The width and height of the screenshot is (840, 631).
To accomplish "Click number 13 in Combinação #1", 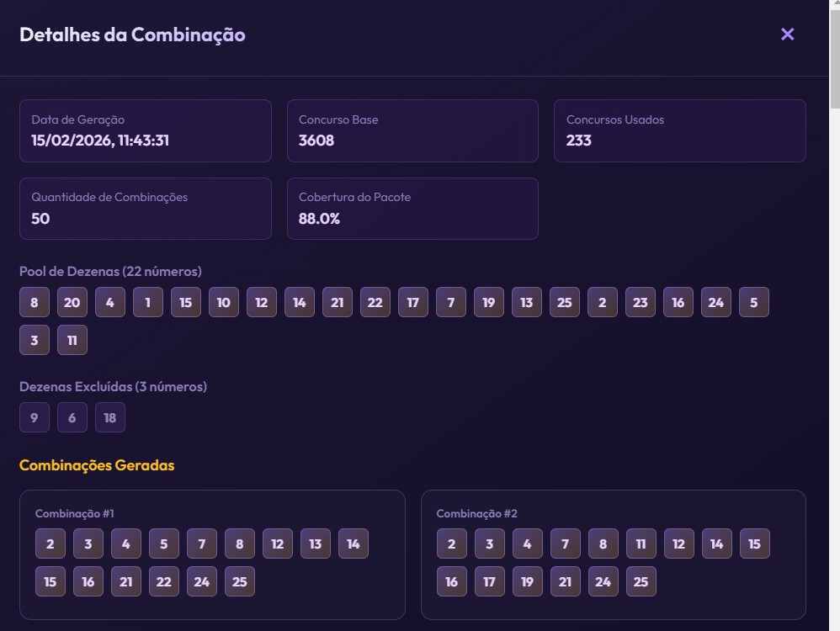I will pos(316,544).
